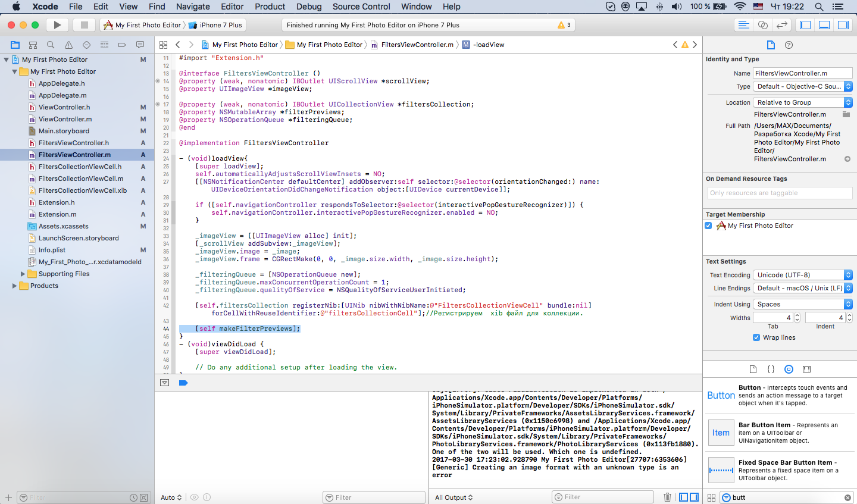Open the Quick Help inspector
The height and width of the screenshot is (504, 857).
click(x=789, y=45)
